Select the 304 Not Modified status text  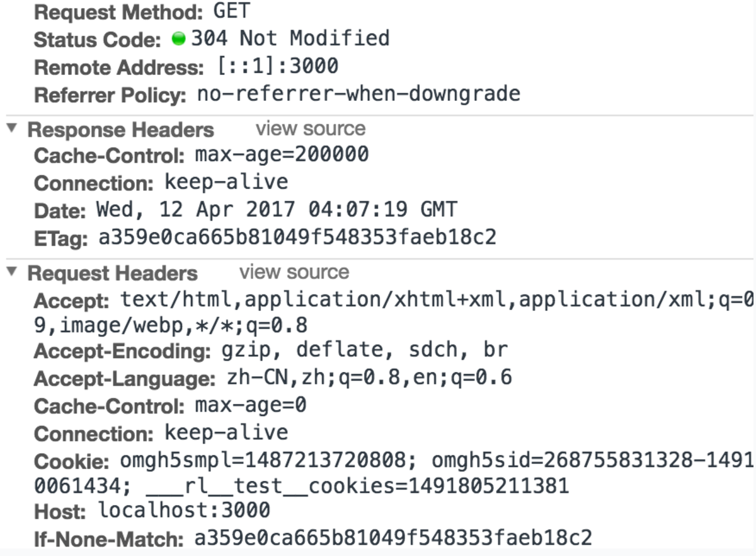pos(290,38)
